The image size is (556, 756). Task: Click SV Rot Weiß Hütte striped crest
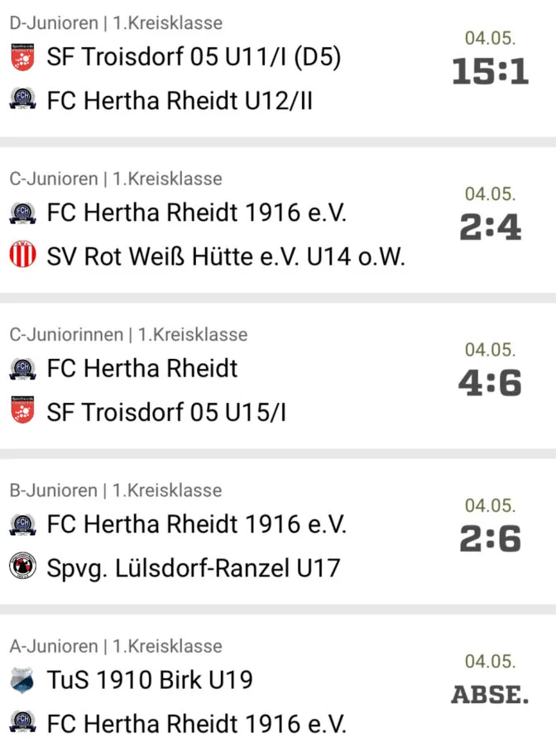coord(22,254)
